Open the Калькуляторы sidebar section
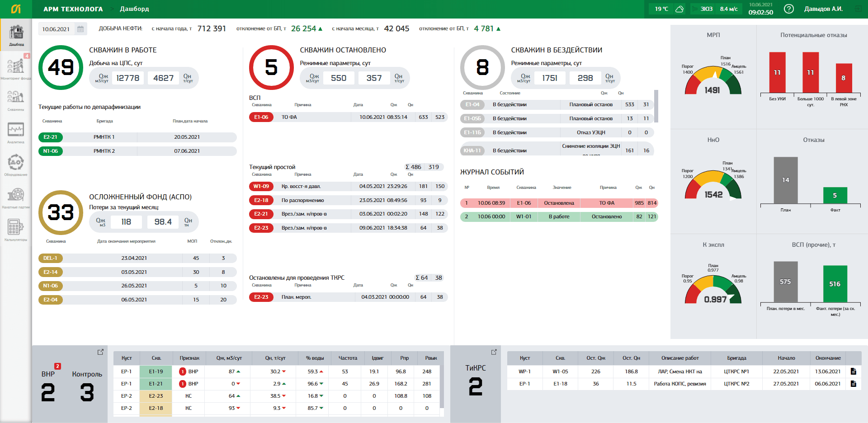 [16, 230]
